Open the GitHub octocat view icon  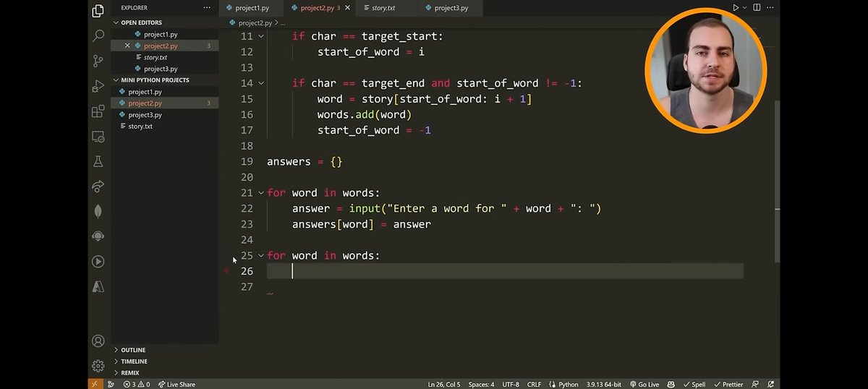(98, 236)
